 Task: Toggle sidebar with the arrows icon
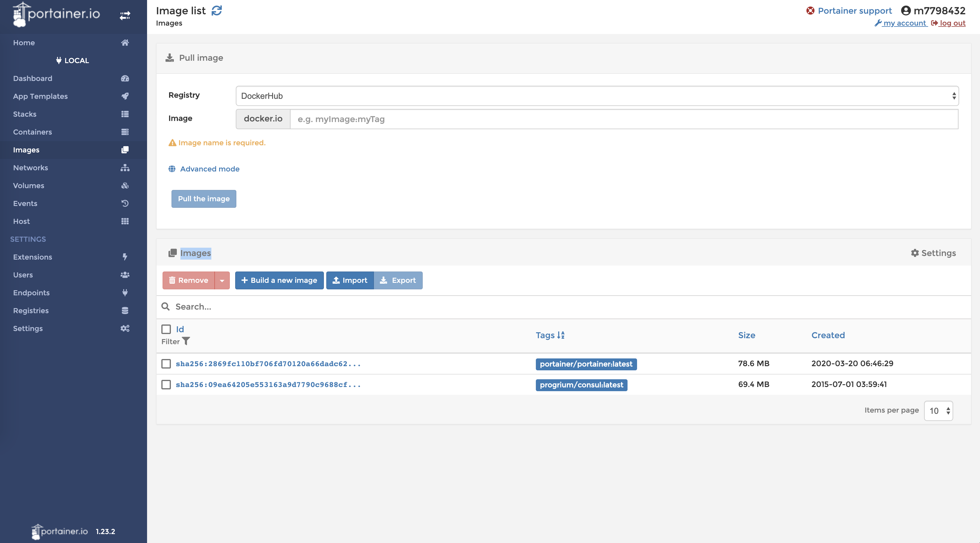pyautogui.click(x=125, y=15)
